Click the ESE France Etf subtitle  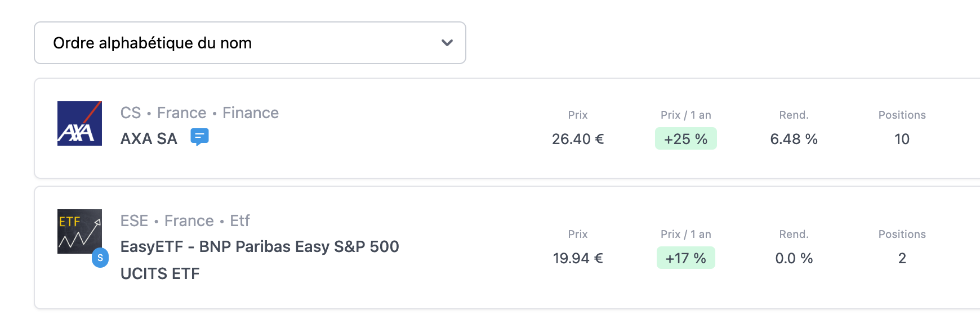point(185,220)
